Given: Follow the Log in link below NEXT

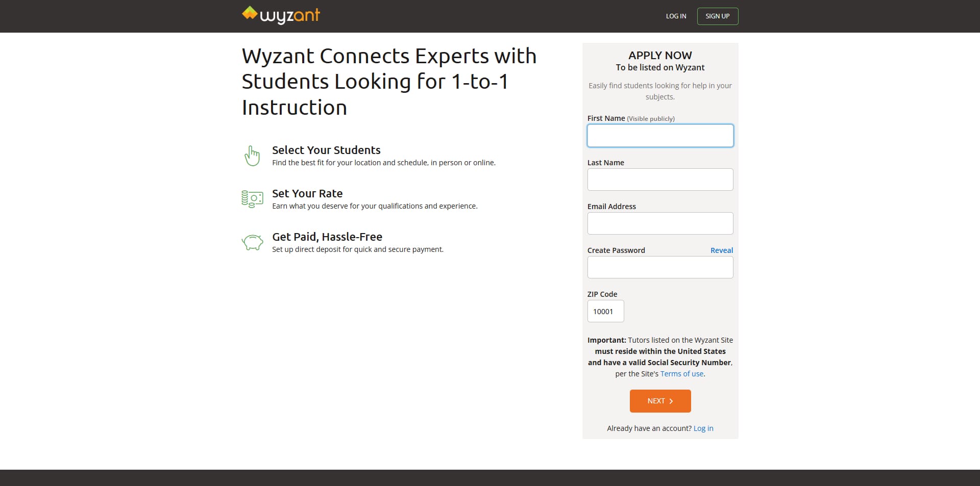Looking at the screenshot, I should 703,428.
